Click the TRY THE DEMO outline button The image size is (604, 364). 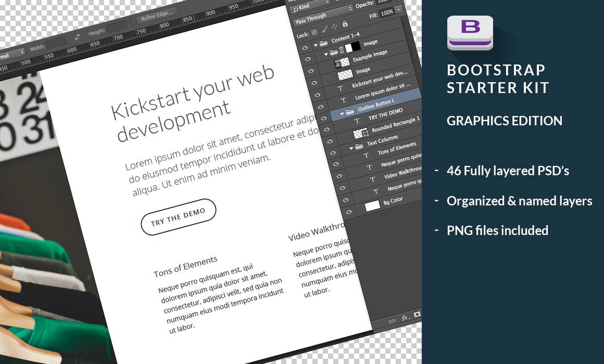tap(179, 217)
